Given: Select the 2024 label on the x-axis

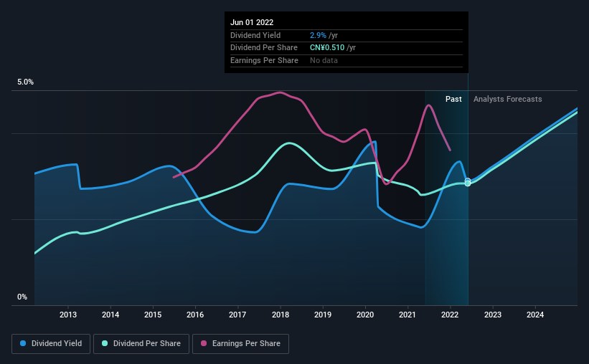Looking at the screenshot, I should pos(535,315).
